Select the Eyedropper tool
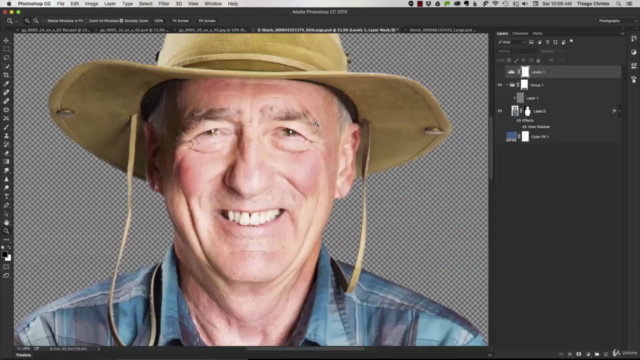The height and width of the screenshot is (360, 640). click(6, 84)
